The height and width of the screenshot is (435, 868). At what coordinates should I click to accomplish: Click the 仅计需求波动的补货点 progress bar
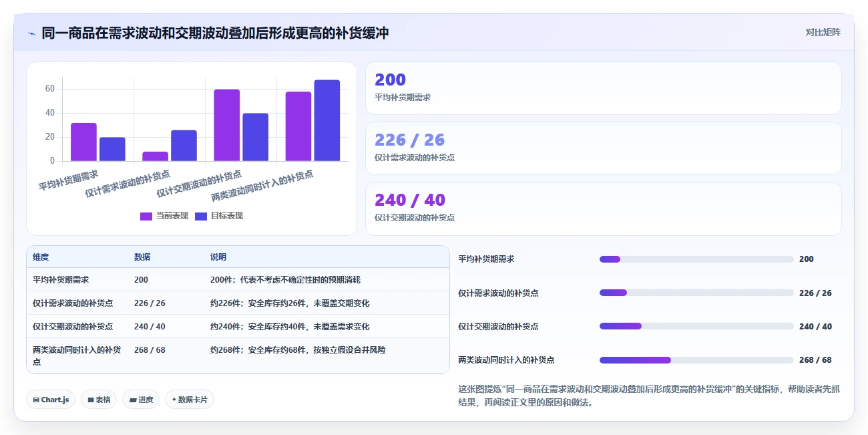tap(696, 293)
